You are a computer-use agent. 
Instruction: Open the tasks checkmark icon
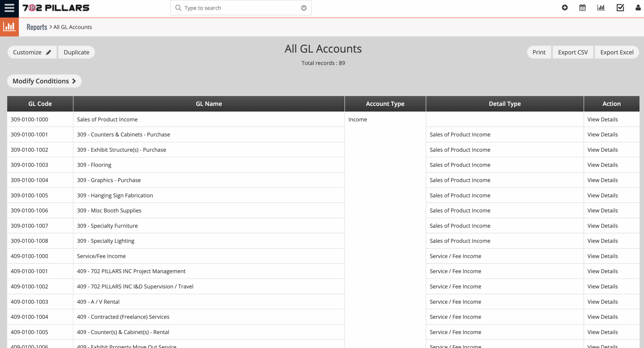click(620, 8)
